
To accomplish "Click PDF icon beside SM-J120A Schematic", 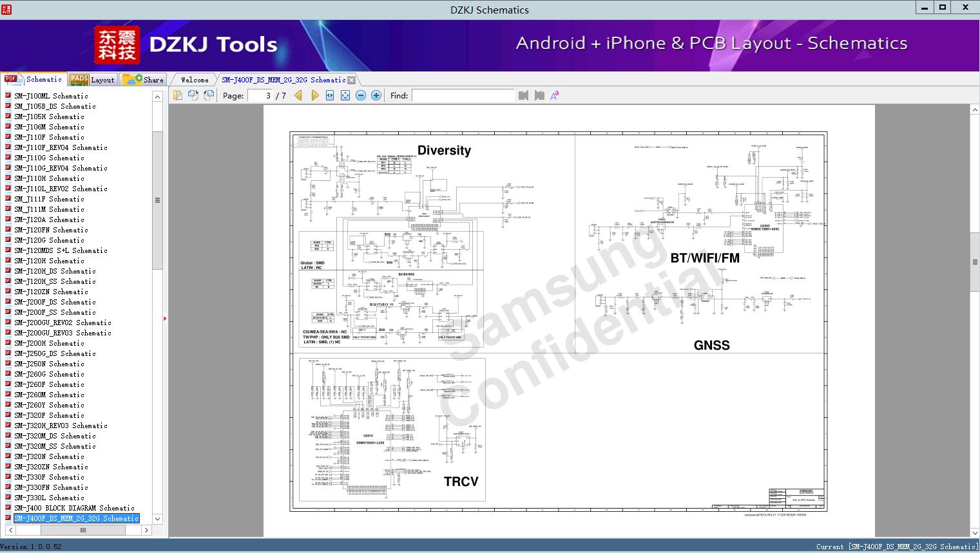I will [x=8, y=220].
